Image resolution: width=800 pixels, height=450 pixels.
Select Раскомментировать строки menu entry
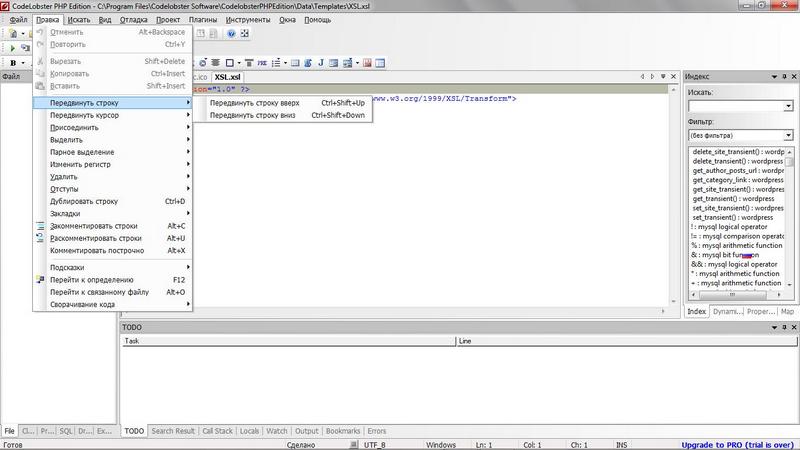click(113, 238)
